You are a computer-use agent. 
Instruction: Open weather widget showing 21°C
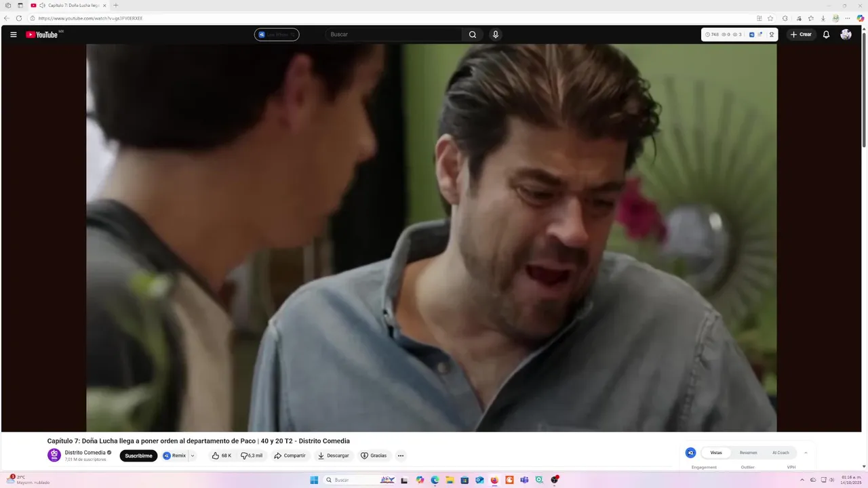coord(27,480)
